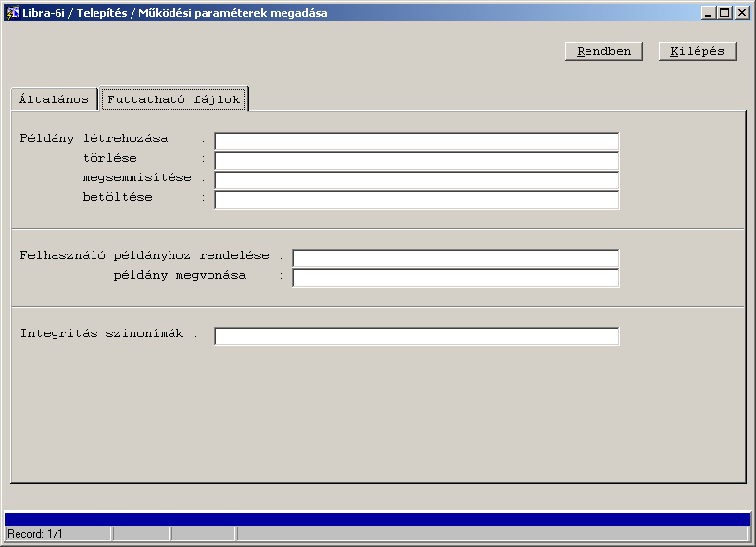
Task: Click the 'törlése' label text
Action: [x=109, y=158]
